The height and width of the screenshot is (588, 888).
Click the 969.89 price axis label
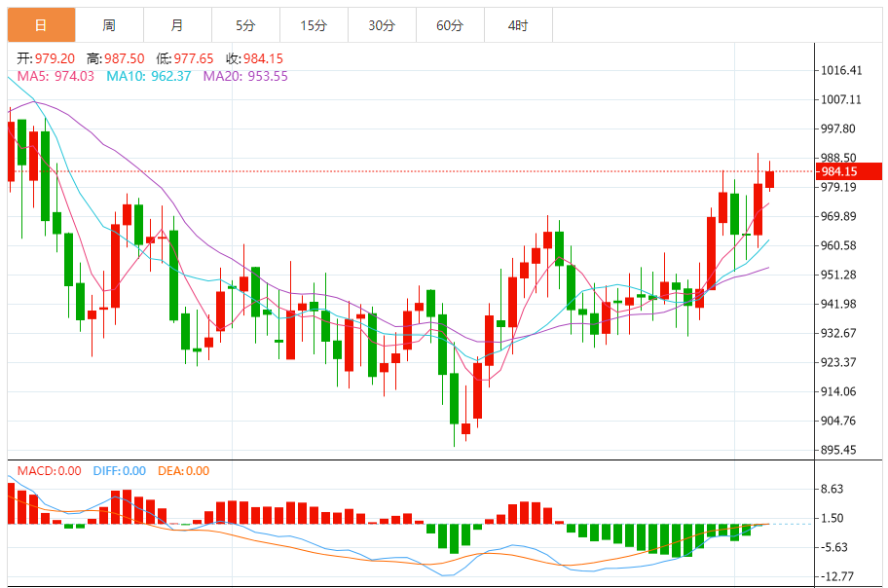838,216
